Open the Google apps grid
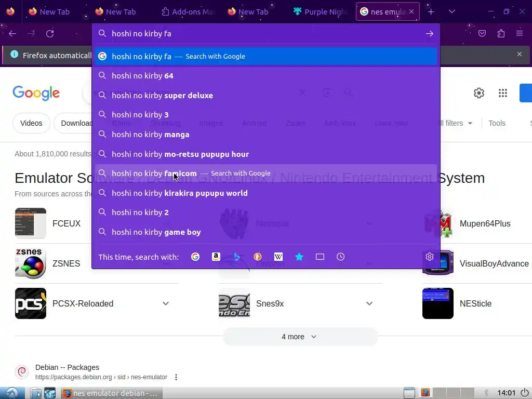 [x=503, y=93]
